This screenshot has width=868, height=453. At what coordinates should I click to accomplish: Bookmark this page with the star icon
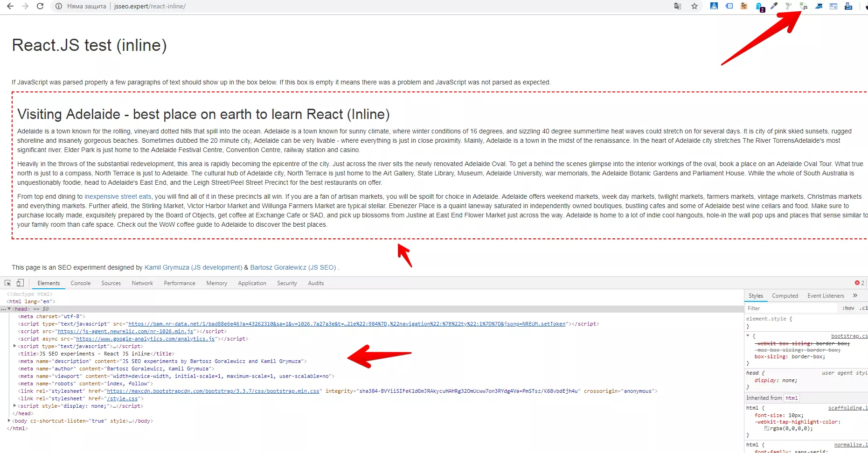point(694,6)
